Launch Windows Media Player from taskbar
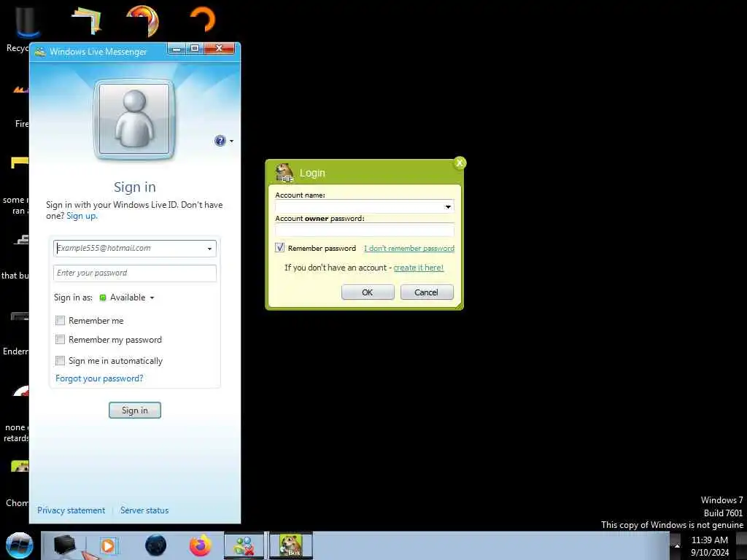The height and width of the screenshot is (560, 747). [108, 545]
